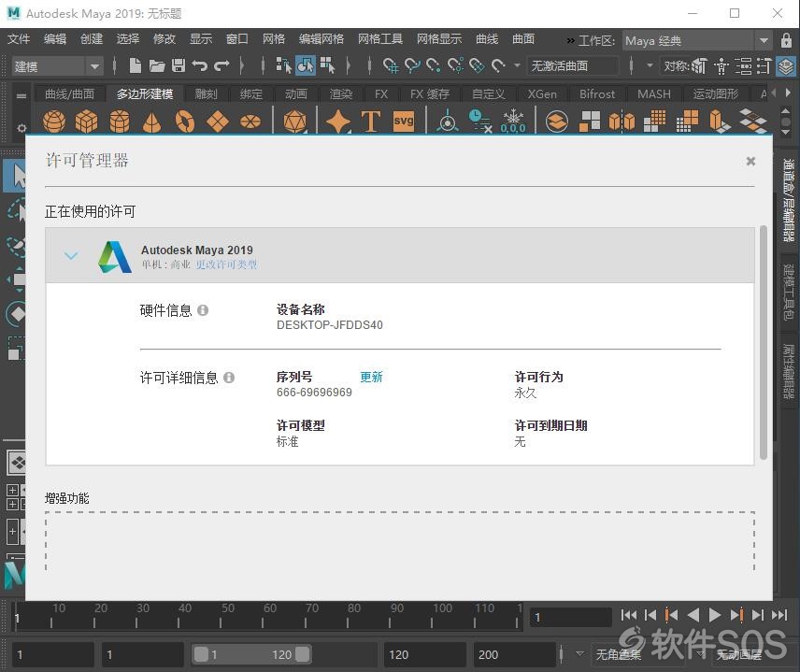The width and height of the screenshot is (800, 672).
Task: Click the range slider bar 1 to 120
Action: coord(251,654)
